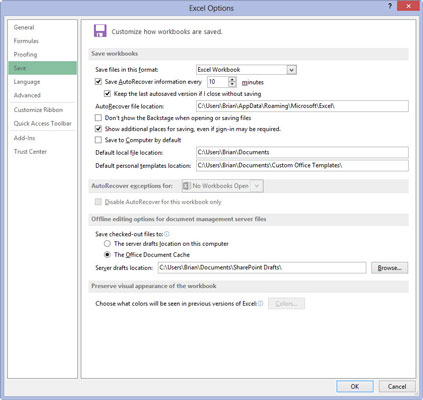Image resolution: width=423 pixels, height=400 pixels.
Task: Click 'Preserve visual appearance of the workbook' heading
Action: [x=154, y=286]
